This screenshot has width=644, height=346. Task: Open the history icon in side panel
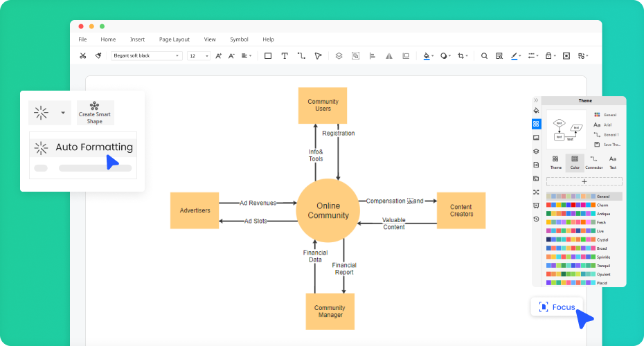pyautogui.click(x=536, y=219)
